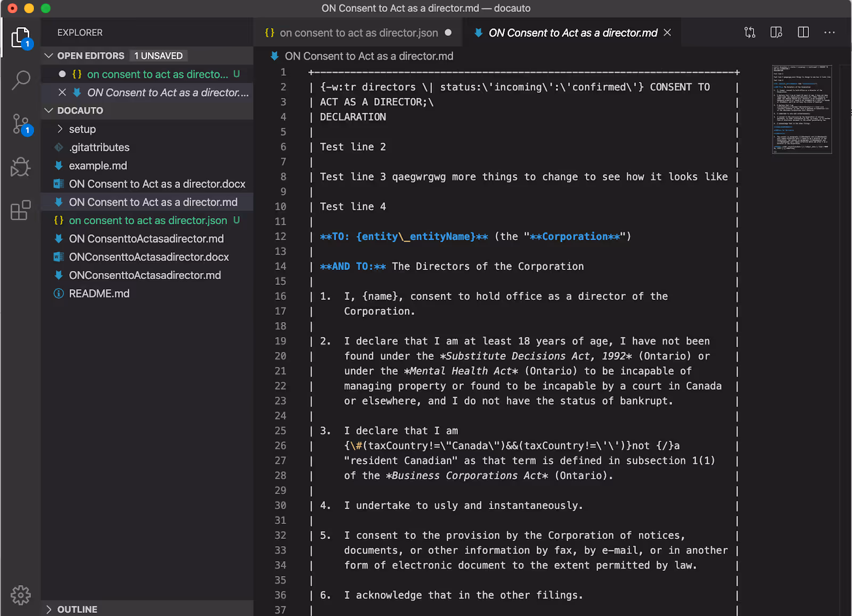The image size is (852, 616).
Task: Open the Run and Debug view
Action: point(21,167)
